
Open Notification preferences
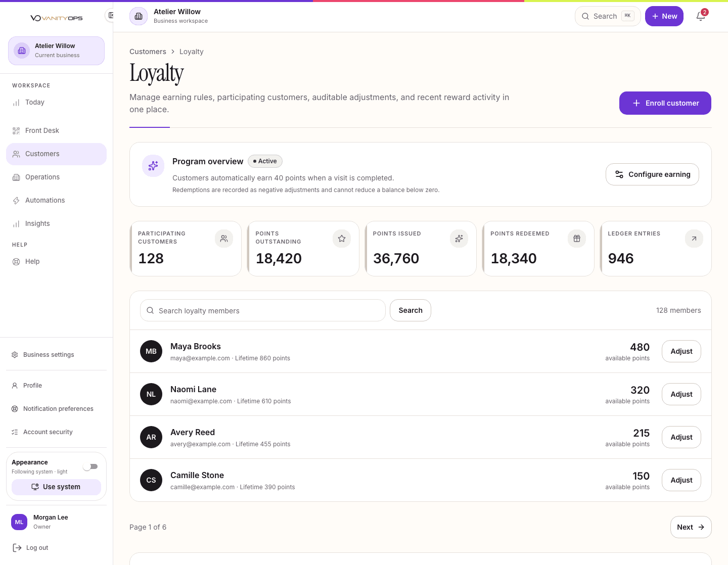click(x=56, y=408)
